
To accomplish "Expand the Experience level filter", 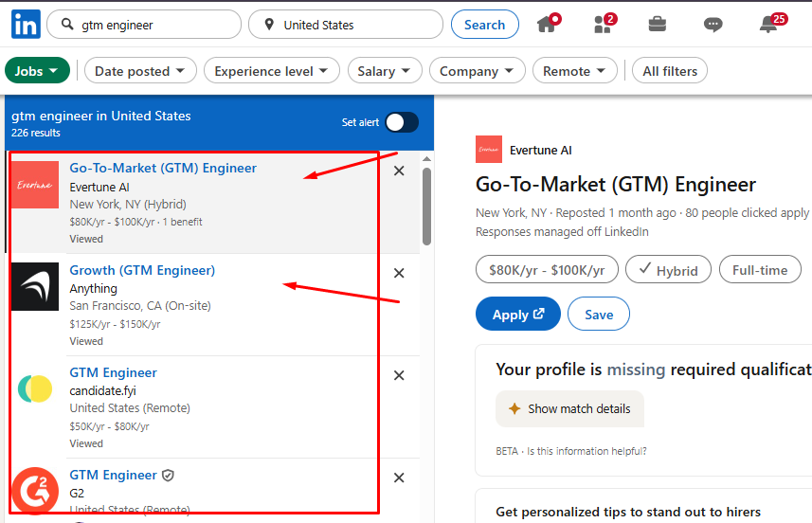I will 271,70.
